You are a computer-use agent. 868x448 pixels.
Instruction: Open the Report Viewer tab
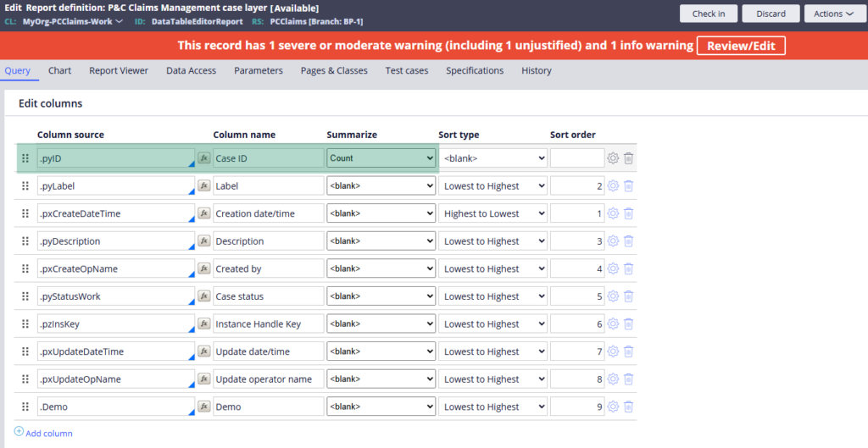(x=119, y=71)
